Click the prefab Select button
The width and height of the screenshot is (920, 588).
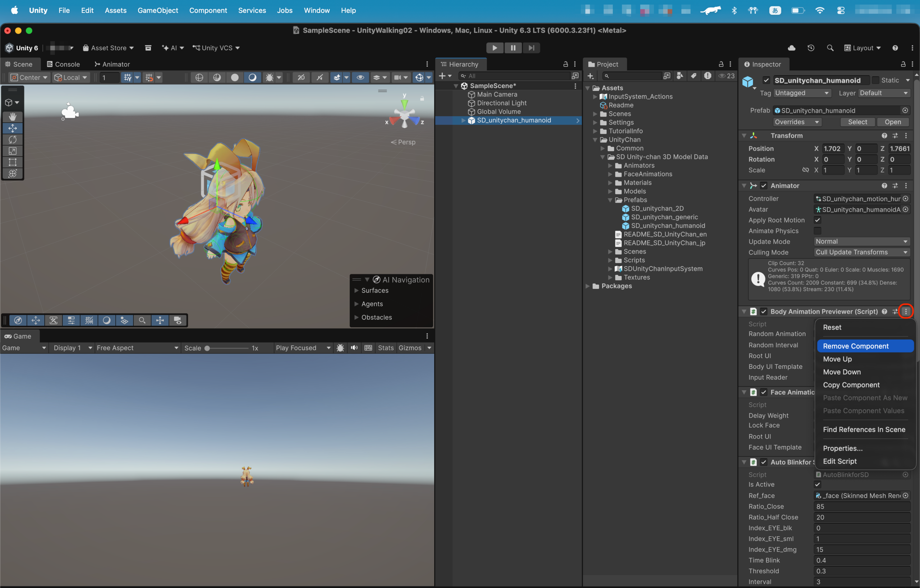click(857, 122)
